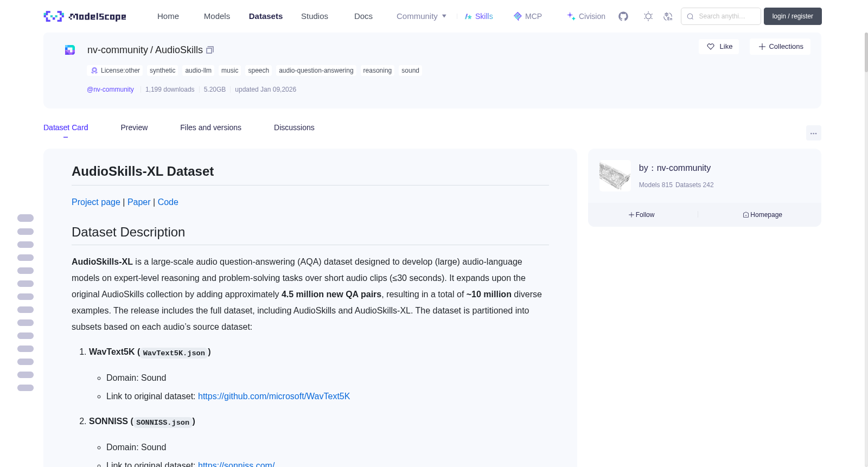Open the Paper link

pyautogui.click(x=139, y=202)
